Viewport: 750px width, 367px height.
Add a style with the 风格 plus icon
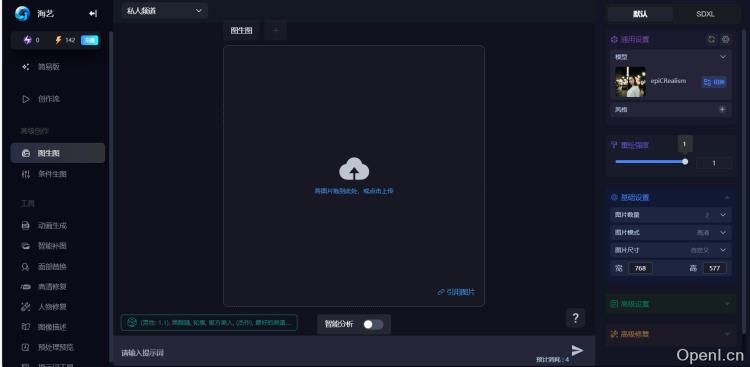tap(722, 109)
